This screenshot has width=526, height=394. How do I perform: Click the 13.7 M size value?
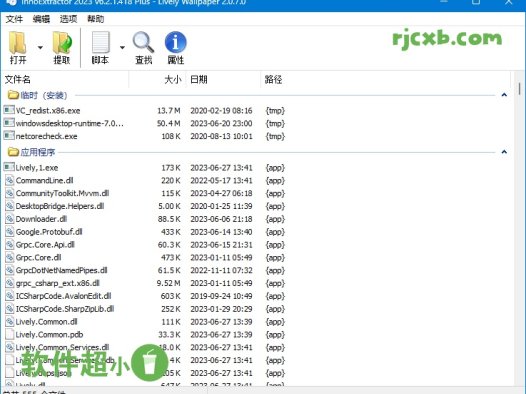tap(169, 111)
